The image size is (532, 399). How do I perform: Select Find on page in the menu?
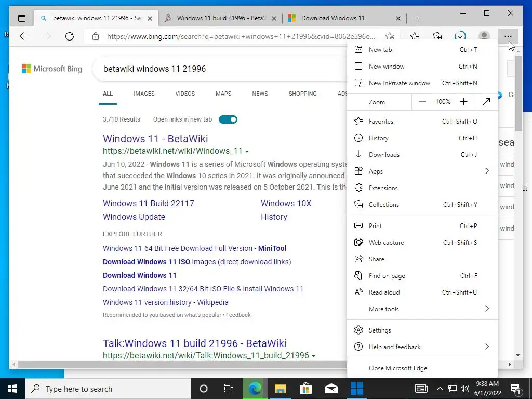pos(422,275)
